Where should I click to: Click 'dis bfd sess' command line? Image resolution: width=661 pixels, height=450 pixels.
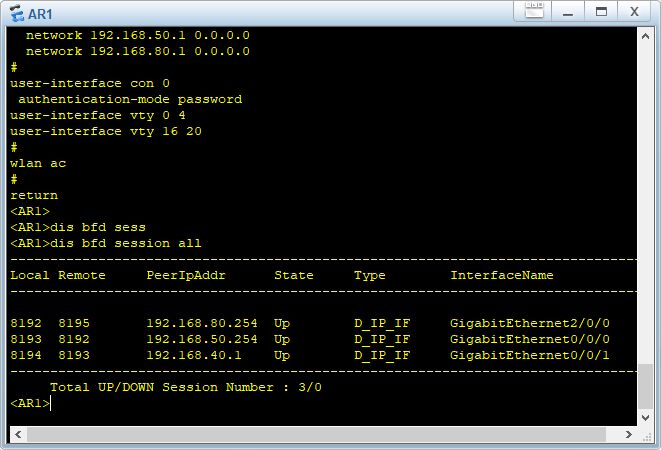[x=78, y=227]
